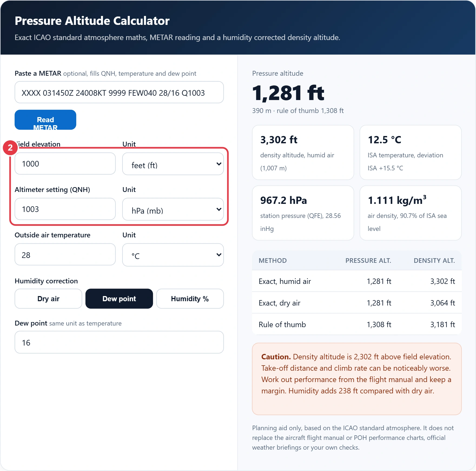Click the air density 1.111 kg/m³ card
476x471 pixels.
pos(411,213)
